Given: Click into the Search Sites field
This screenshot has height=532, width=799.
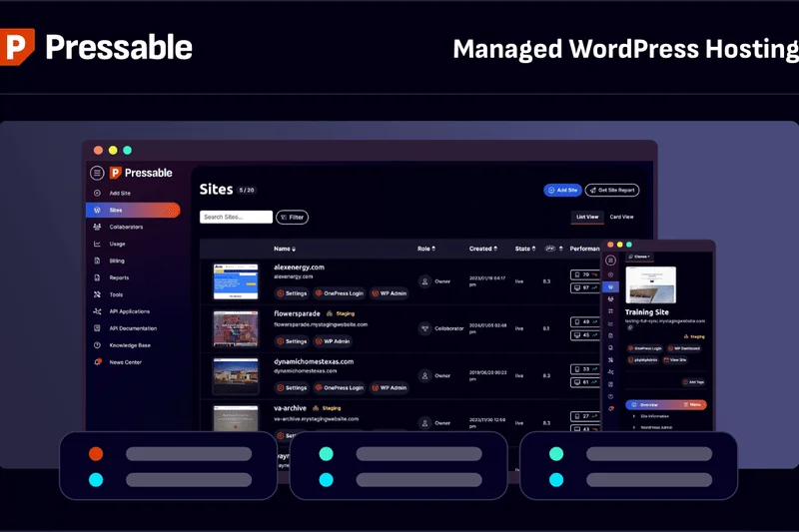Looking at the screenshot, I should tap(236, 217).
